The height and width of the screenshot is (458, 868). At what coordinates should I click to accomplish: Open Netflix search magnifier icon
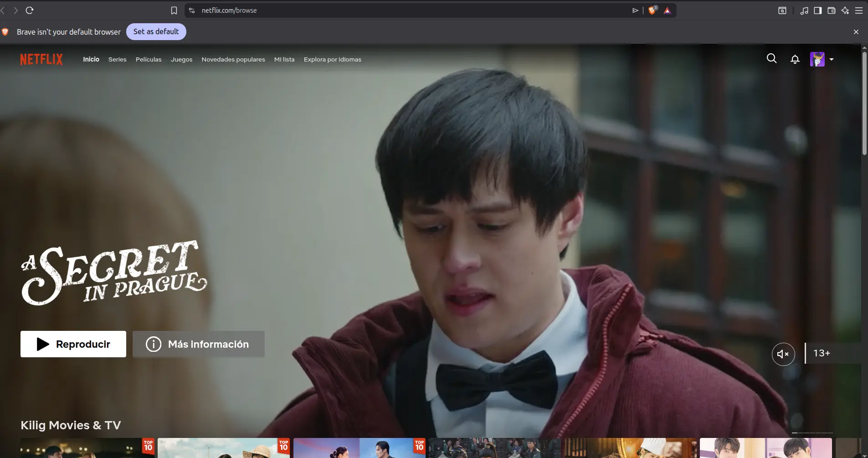(x=771, y=58)
